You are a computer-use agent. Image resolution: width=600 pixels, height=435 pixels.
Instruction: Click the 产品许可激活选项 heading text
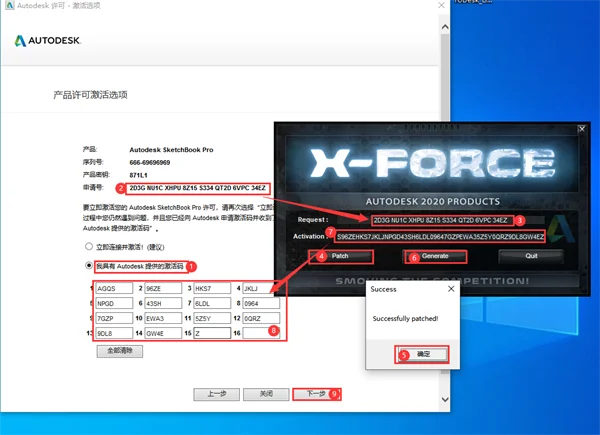click(90, 95)
